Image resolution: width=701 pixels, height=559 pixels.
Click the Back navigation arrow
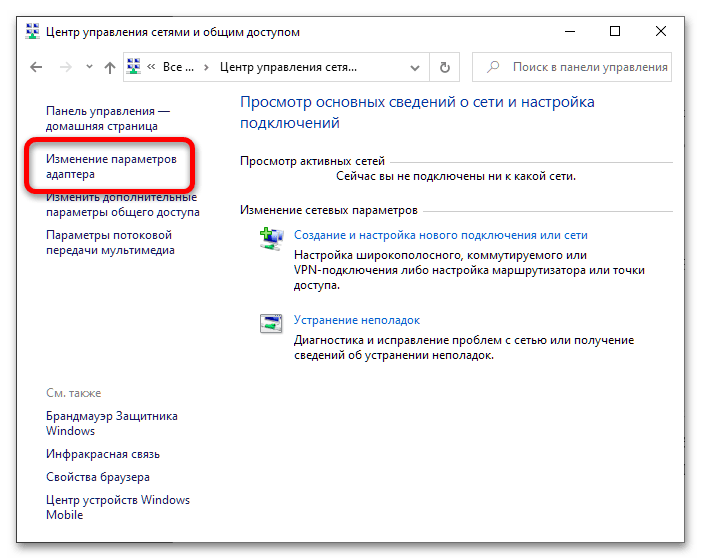(36, 68)
